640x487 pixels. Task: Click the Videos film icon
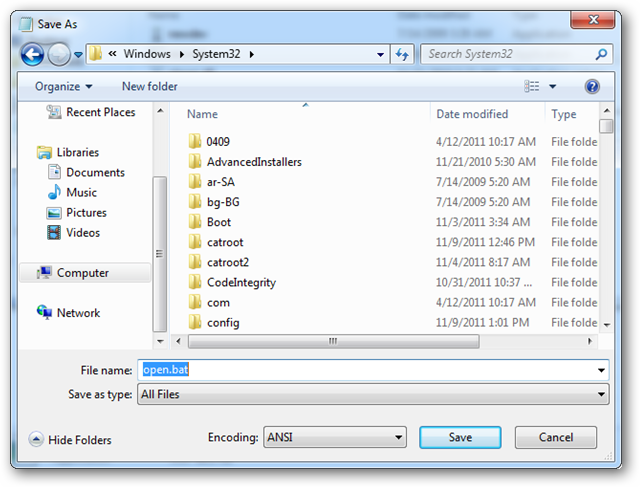[54, 233]
